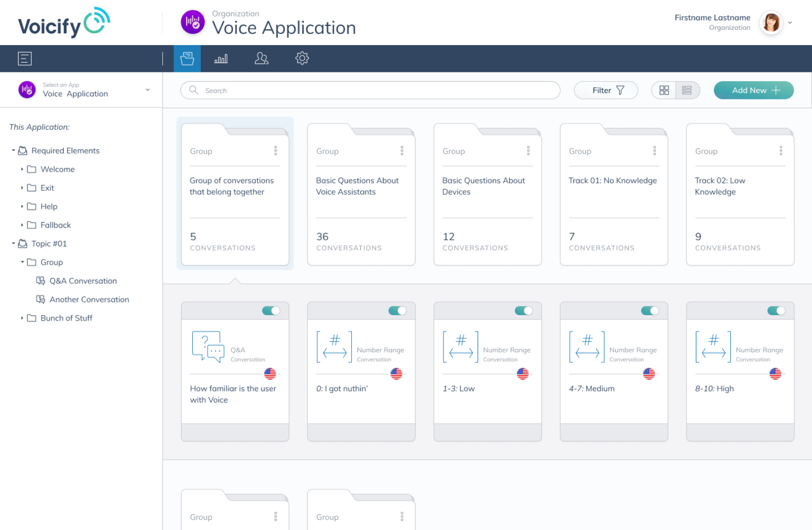Collapse the Topic #01 tree node
The width and height of the screenshot is (812, 530).
tap(13, 244)
